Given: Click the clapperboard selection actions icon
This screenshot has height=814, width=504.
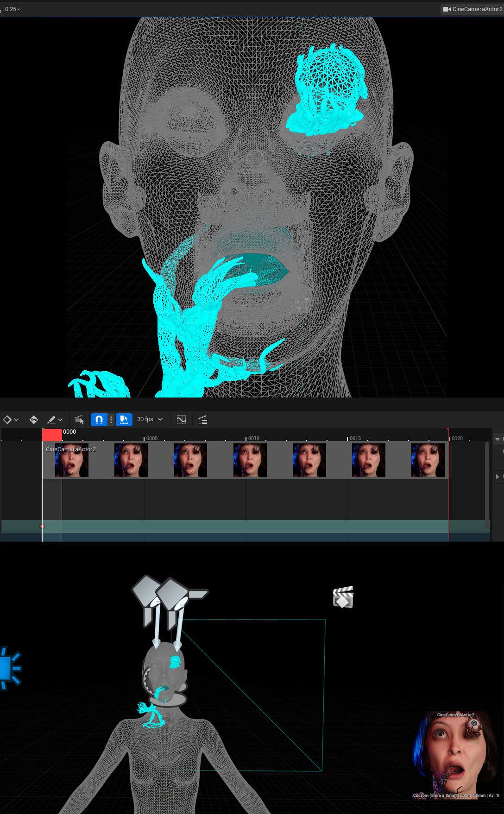Looking at the screenshot, I should [x=79, y=420].
